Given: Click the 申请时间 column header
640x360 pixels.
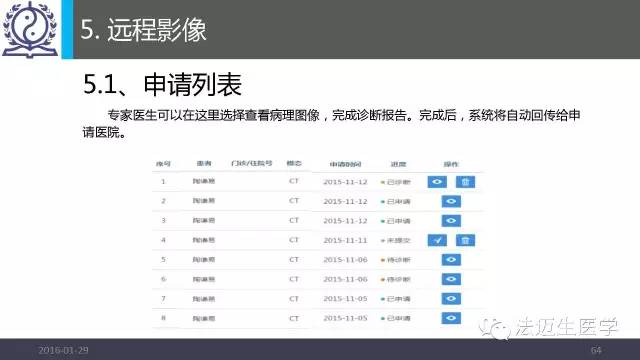Looking at the screenshot, I should [x=345, y=164].
